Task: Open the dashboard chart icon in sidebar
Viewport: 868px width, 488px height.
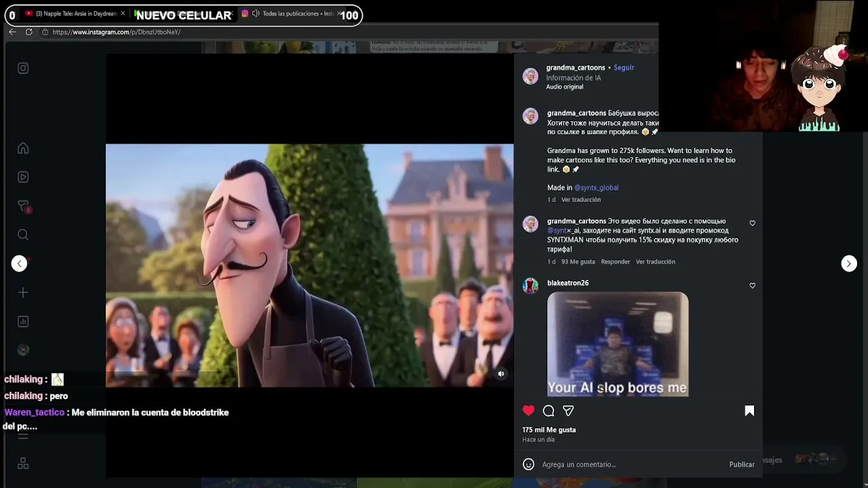Action: pyautogui.click(x=23, y=321)
